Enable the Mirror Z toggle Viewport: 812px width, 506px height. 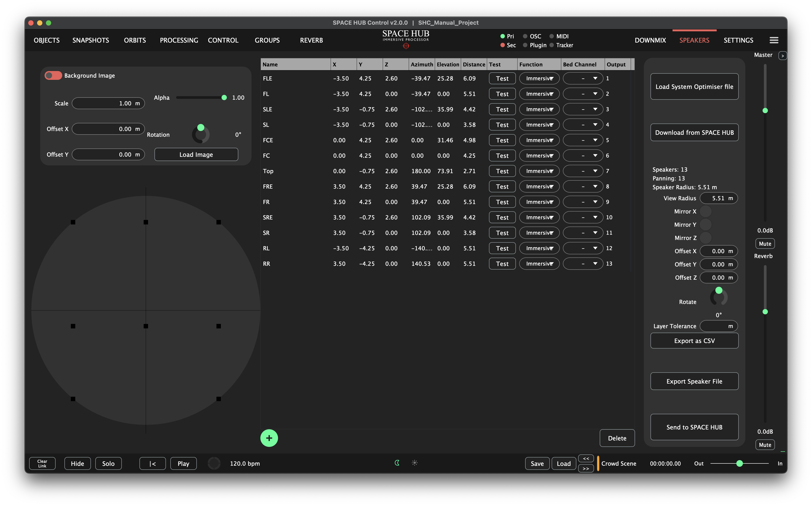[x=706, y=238]
